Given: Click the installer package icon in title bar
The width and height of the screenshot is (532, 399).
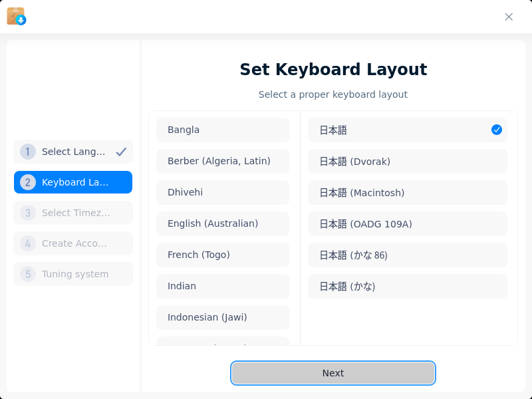Looking at the screenshot, I should (x=16, y=16).
